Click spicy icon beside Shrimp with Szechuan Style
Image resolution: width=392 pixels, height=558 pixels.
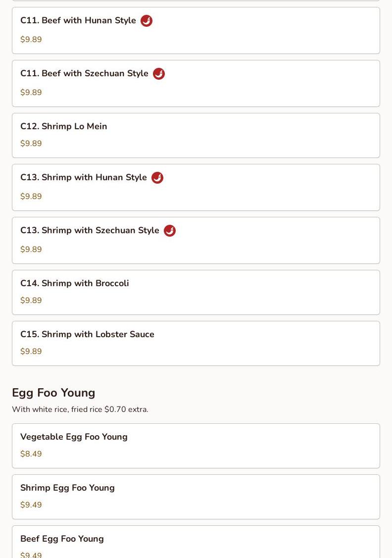coord(170,231)
